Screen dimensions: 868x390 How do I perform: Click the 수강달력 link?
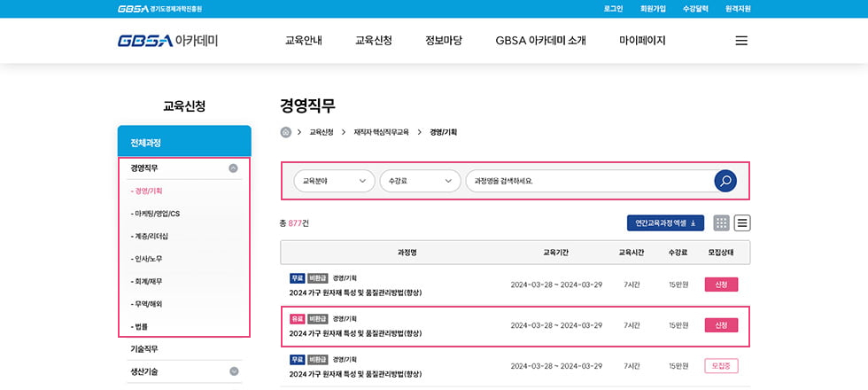click(x=695, y=9)
